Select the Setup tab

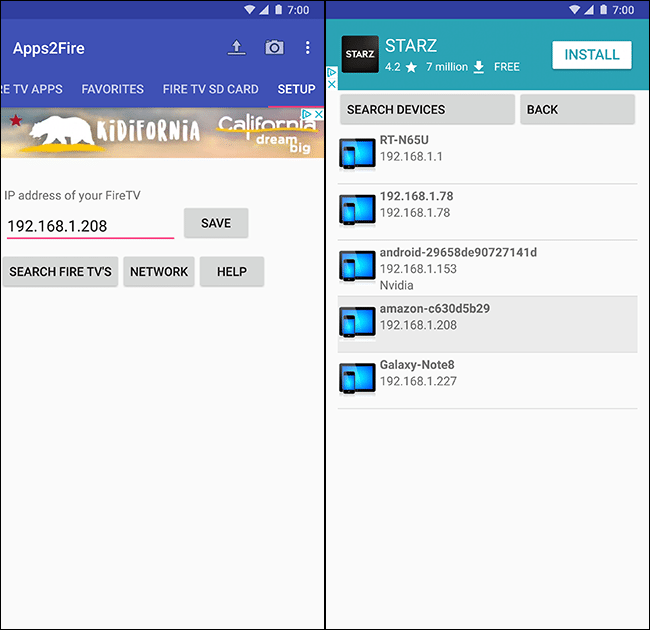pyautogui.click(x=296, y=89)
